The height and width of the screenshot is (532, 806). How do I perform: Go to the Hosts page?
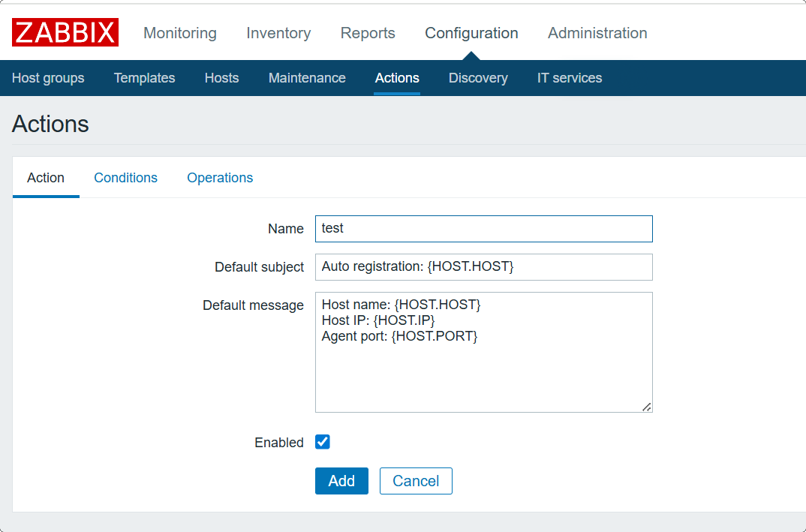click(221, 78)
